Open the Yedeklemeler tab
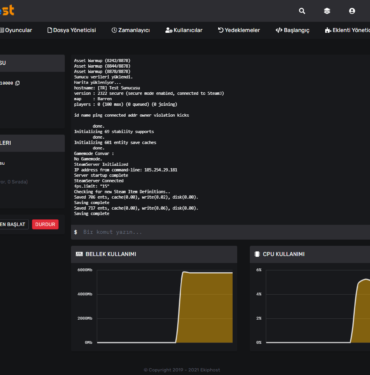Image resolution: width=370 pixels, height=375 pixels. point(239,30)
